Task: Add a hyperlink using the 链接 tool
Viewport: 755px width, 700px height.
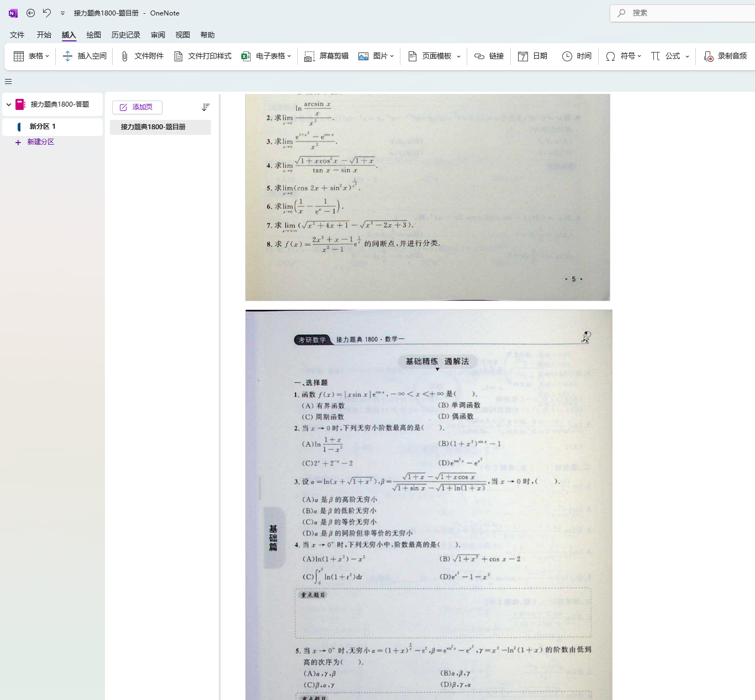Action: (x=488, y=56)
